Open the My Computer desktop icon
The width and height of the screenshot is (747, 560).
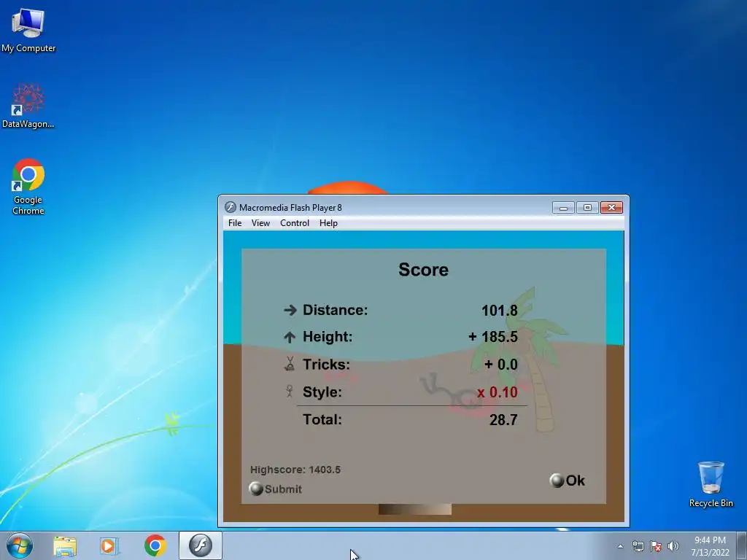[x=28, y=29]
